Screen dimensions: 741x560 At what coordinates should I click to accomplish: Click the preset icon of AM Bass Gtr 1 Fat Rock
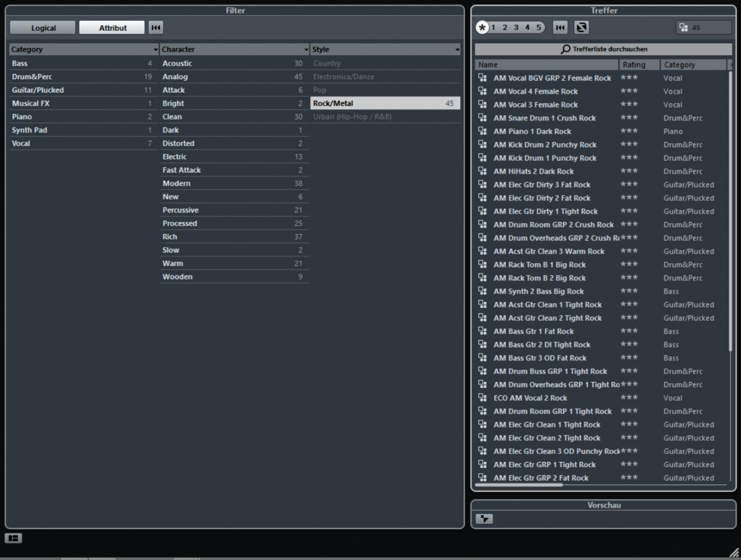pyautogui.click(x=483, y=331)
